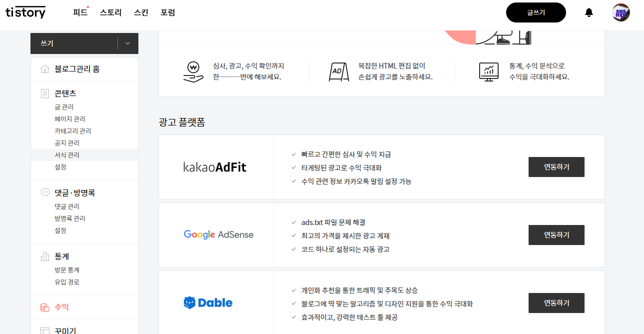Select the 콘텐츠 section heading

pyautogui.click(x=65, y=93)
